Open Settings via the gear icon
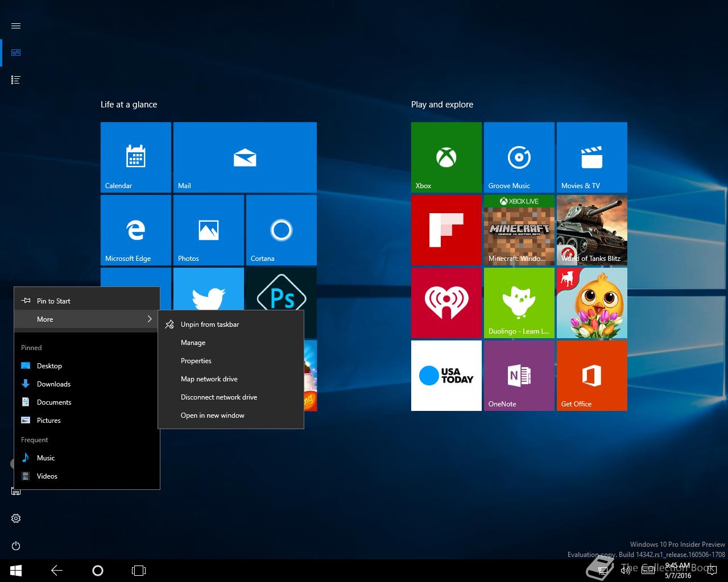The height and width of the screenshot is (582, 728). pyautogui.click(x=16, y=518)
